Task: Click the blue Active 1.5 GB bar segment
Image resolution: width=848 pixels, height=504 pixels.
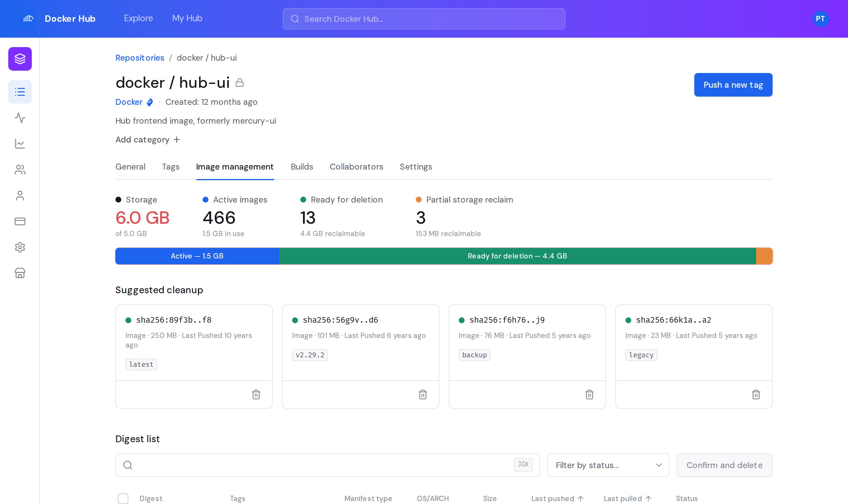Action: [197, 256]
